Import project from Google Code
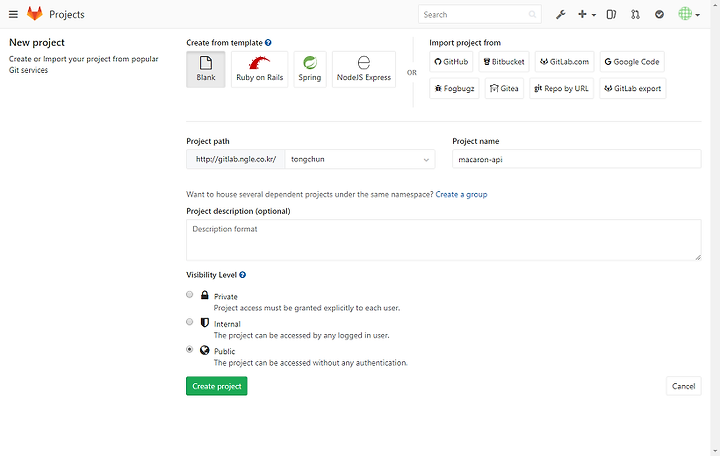 [x=632, y=62]
